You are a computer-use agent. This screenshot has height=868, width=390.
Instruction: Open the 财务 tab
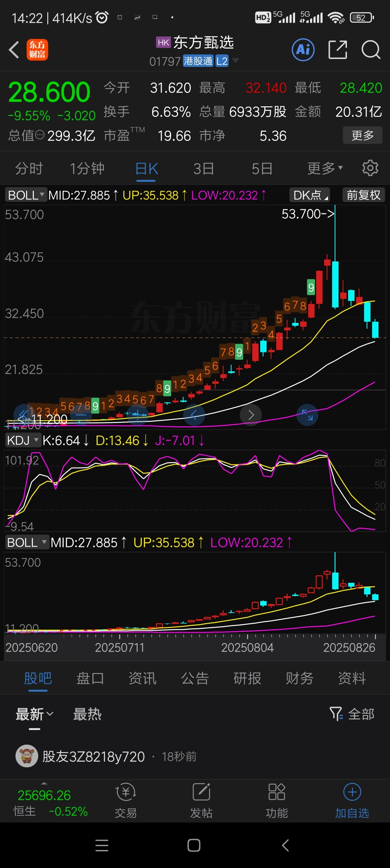pos(300,678)
